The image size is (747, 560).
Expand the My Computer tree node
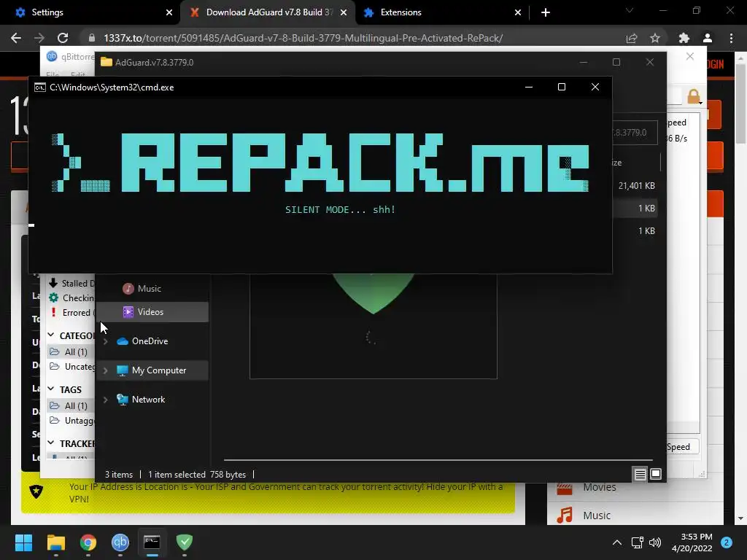(x=105, y=370)
